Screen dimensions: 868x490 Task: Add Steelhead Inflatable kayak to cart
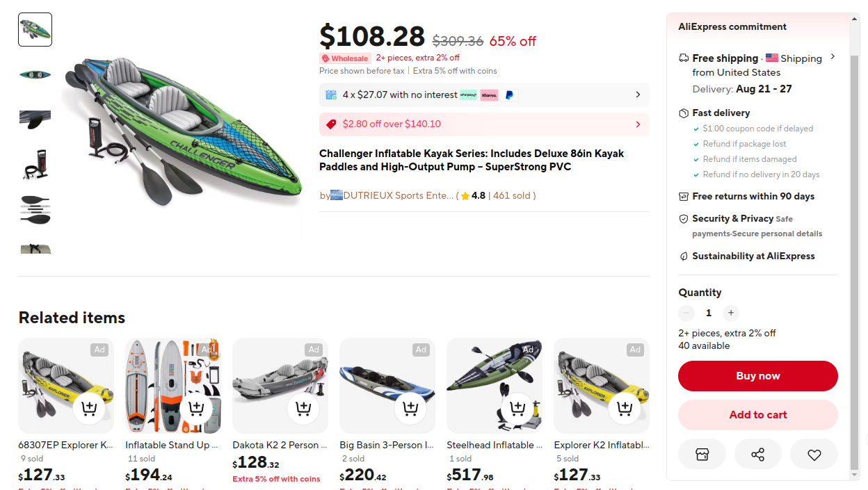coord(517,408)
